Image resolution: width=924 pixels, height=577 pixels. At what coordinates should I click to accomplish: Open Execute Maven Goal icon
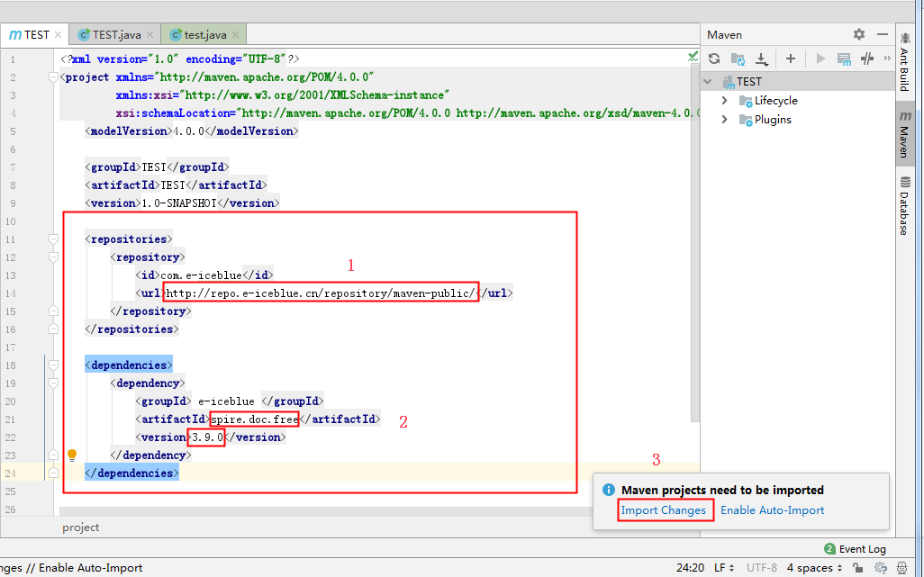pos(844,59)
